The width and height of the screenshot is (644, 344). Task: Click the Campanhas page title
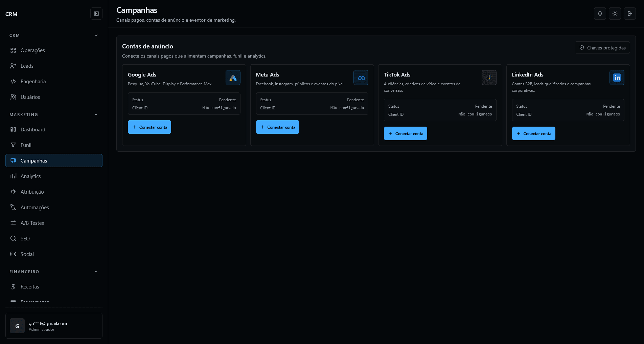[x=137, y=10]
